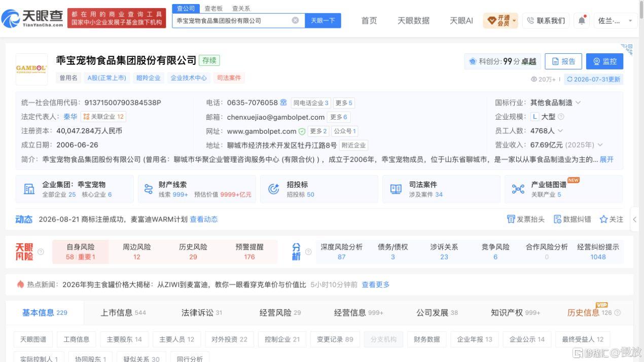
Task: Click the Gambol company logo thumbnail
Action: click(31, 69)
